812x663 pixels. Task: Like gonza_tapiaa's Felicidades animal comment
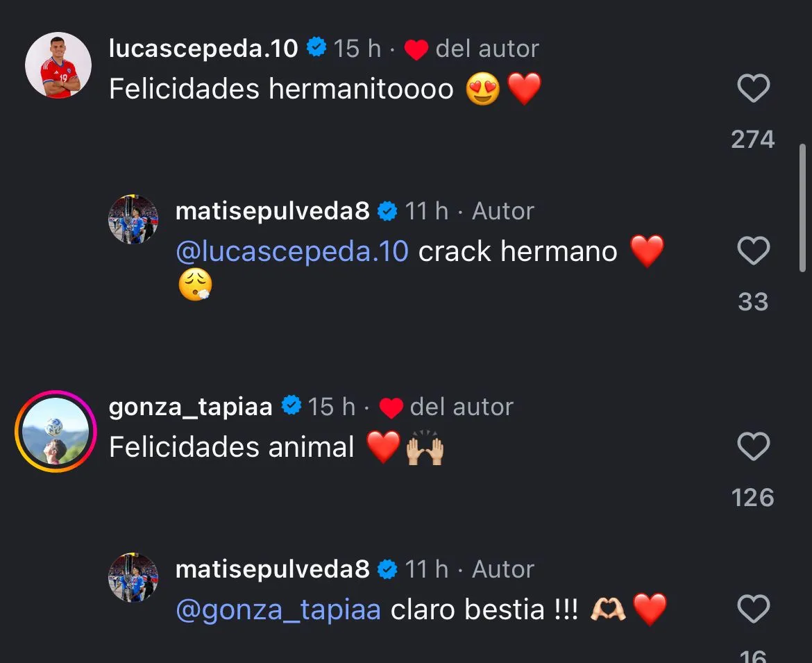(753, 447)
